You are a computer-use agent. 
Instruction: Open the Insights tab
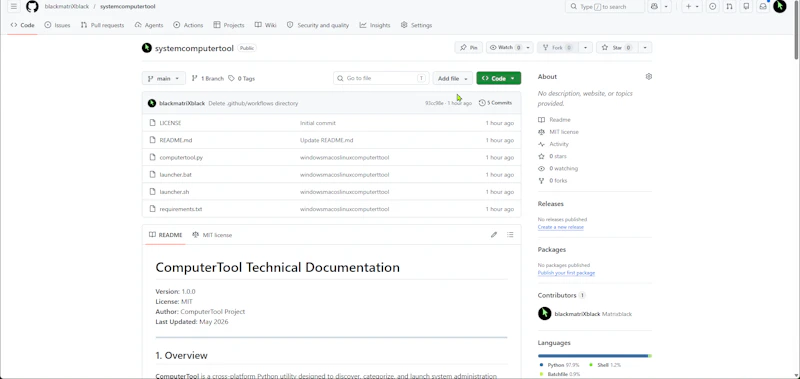pos(375,25)
